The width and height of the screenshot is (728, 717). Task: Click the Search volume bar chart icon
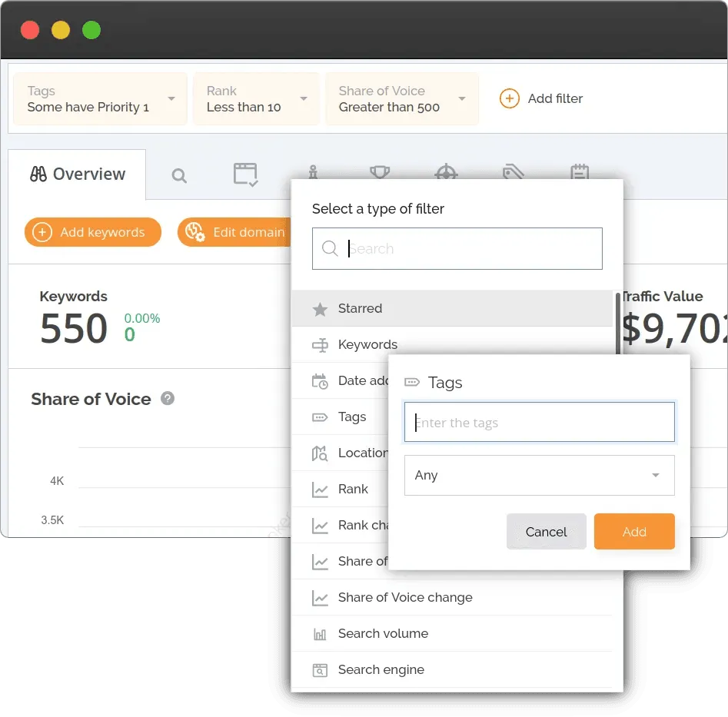point(320,634)
